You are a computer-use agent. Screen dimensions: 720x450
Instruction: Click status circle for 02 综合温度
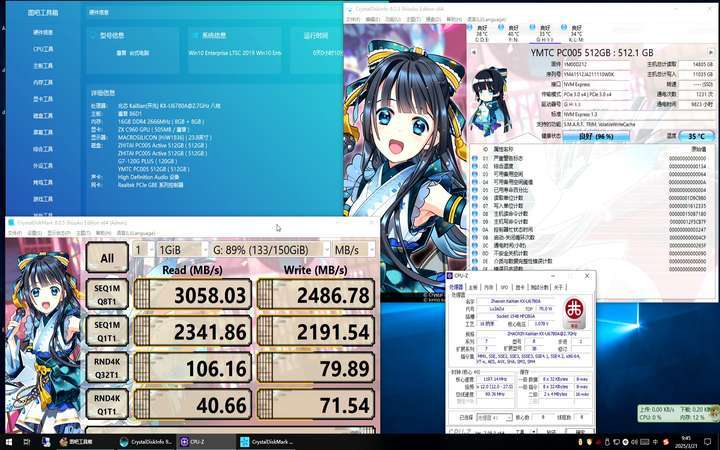click(475, 166)
